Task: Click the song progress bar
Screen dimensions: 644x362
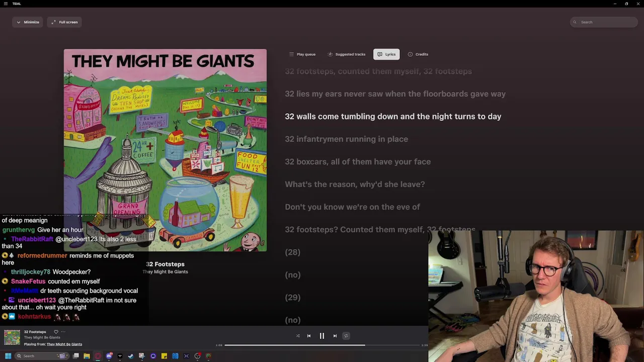Action: tap(322, 345)
